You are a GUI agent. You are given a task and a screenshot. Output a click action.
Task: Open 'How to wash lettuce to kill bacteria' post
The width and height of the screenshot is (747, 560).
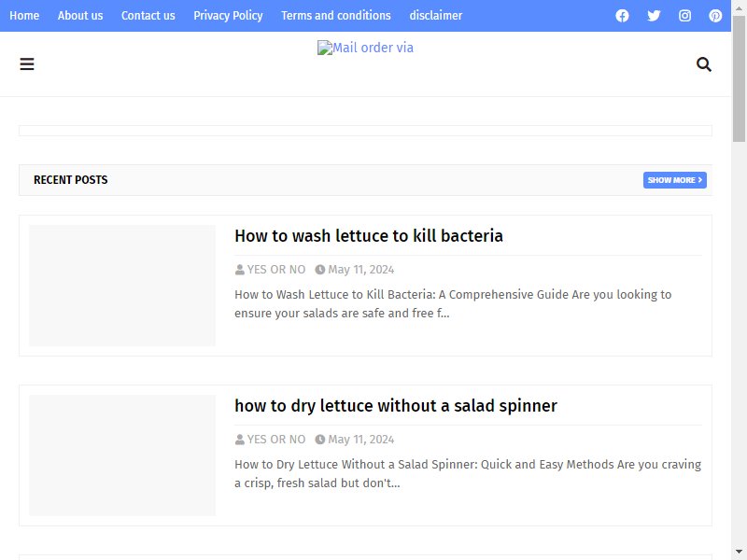click(x=368, y=236)
